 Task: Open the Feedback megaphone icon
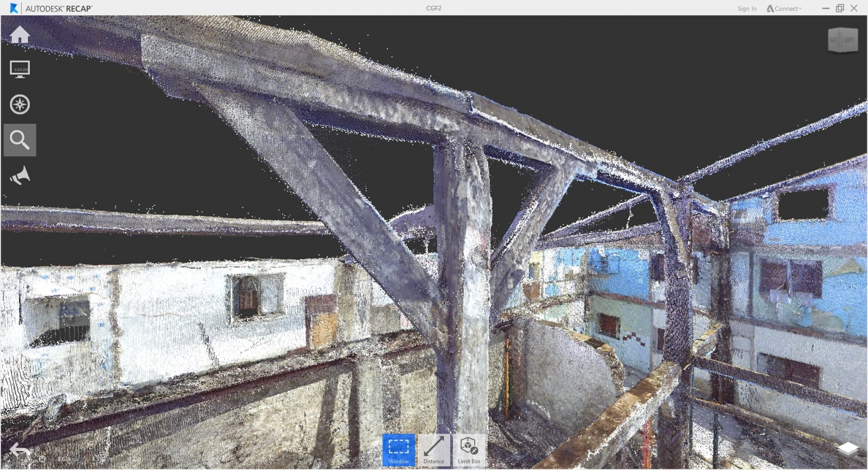20,176
